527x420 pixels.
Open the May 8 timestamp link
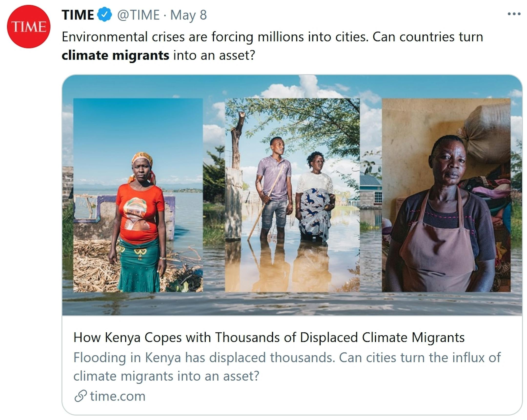pyautogui.click(x=188, y=15)
